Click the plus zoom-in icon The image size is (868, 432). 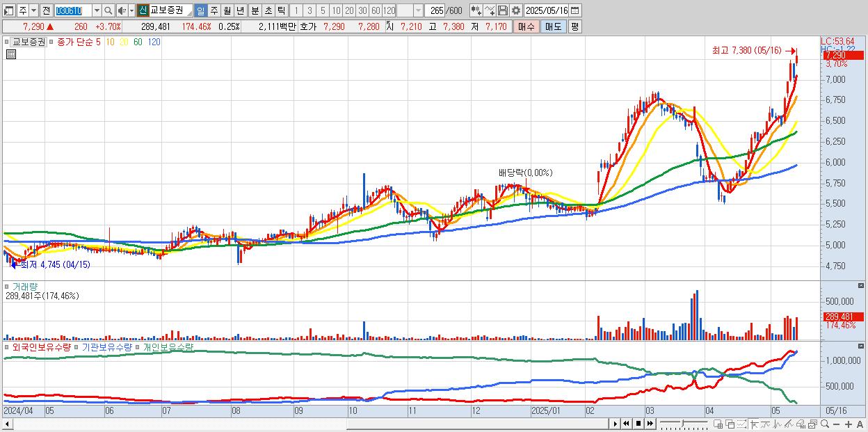click(849, 424)
